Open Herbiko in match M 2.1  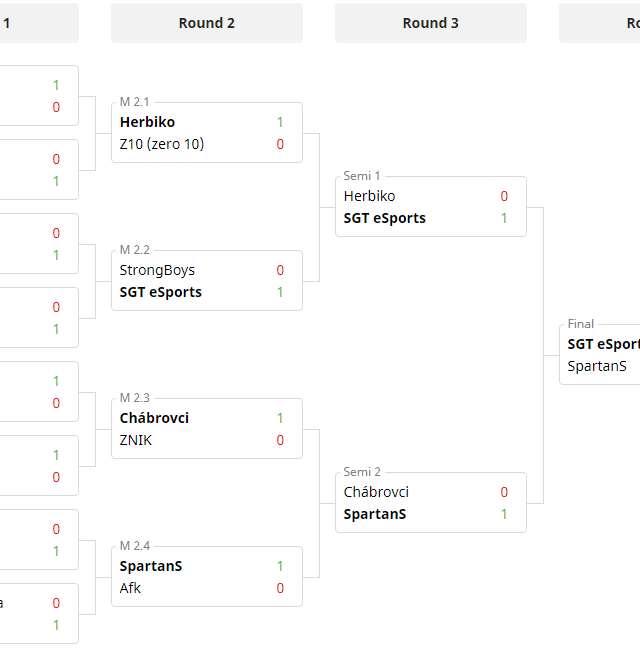tap(148, 122)
